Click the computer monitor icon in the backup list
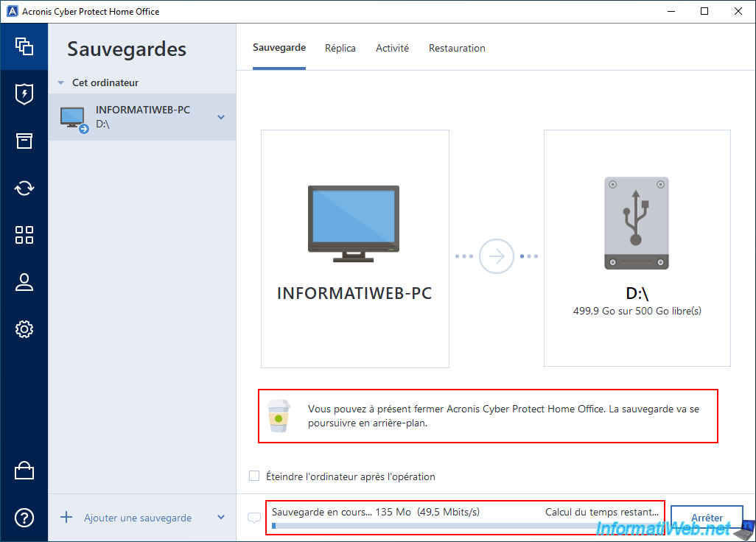756x542 pixels. (73, 119)
